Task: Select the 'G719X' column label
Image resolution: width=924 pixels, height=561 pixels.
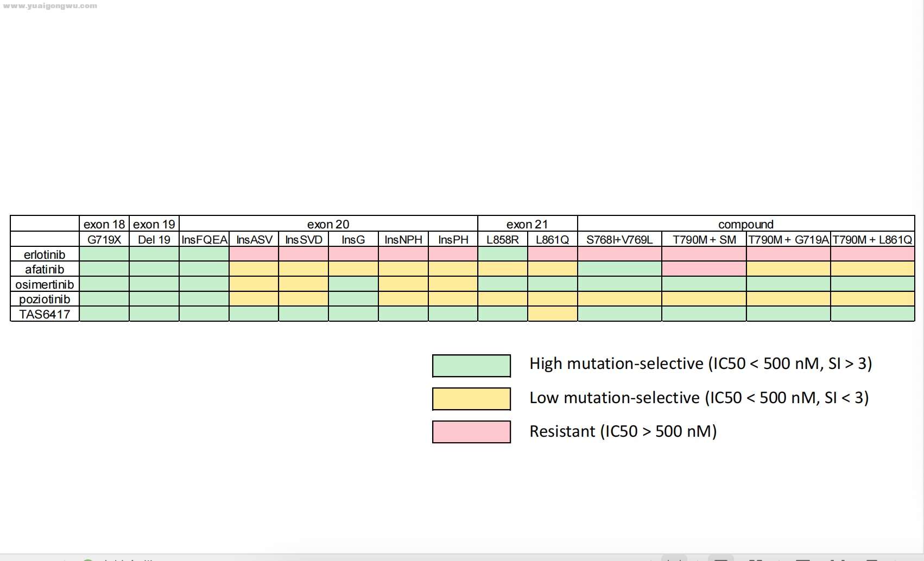Action: [x=104, y=239]
